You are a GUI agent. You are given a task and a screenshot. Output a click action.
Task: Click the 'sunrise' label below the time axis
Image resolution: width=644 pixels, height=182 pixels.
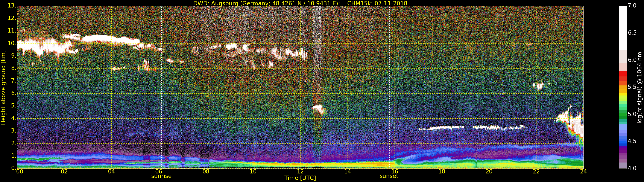tap(161, 176)
